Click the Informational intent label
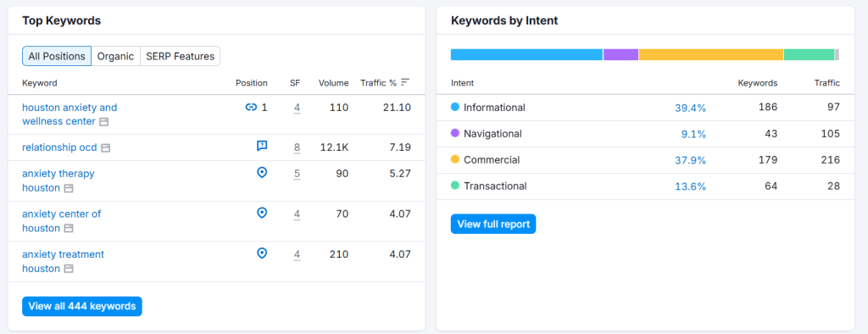Image resolution: width=868 pixels, height=334 pixels. coord(494,108)
